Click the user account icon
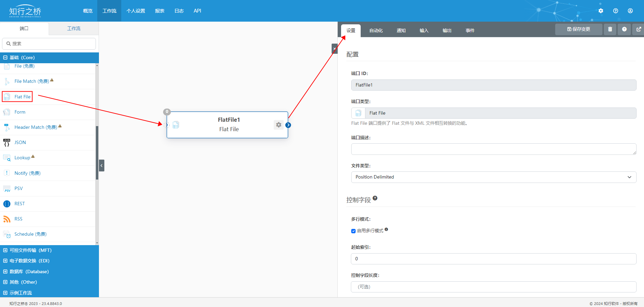Image resolution: width=644 pixels, height=307 pixels. click(630, 11)
